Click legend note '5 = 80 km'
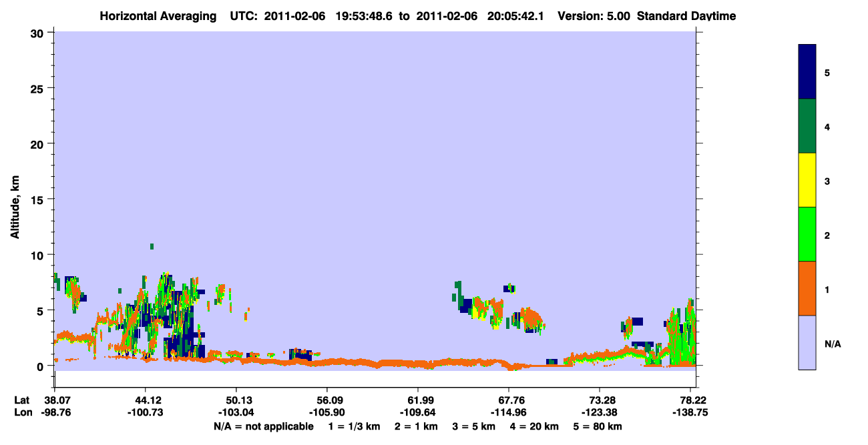Image resolution: width=868 pixels, height=445 pixels. pyautogui.click(x=598, y=426)
